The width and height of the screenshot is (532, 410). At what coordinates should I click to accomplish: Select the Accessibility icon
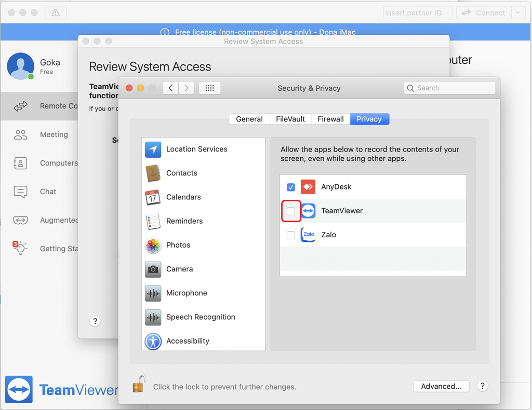tap(153, 341)
